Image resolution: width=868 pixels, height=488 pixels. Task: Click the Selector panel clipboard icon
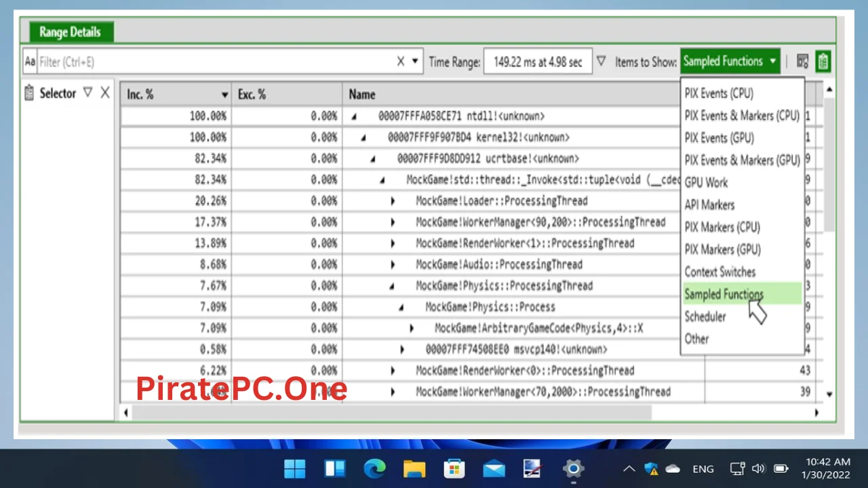coord(29,93)
